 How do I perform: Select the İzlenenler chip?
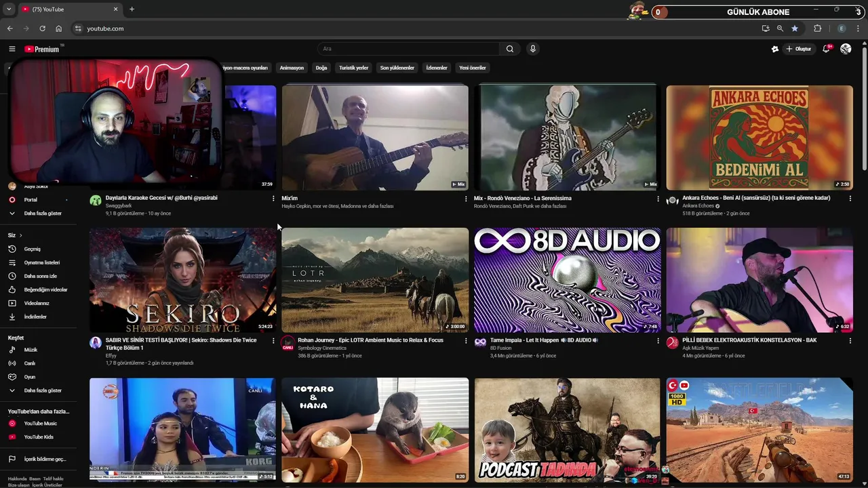point(437,68)
